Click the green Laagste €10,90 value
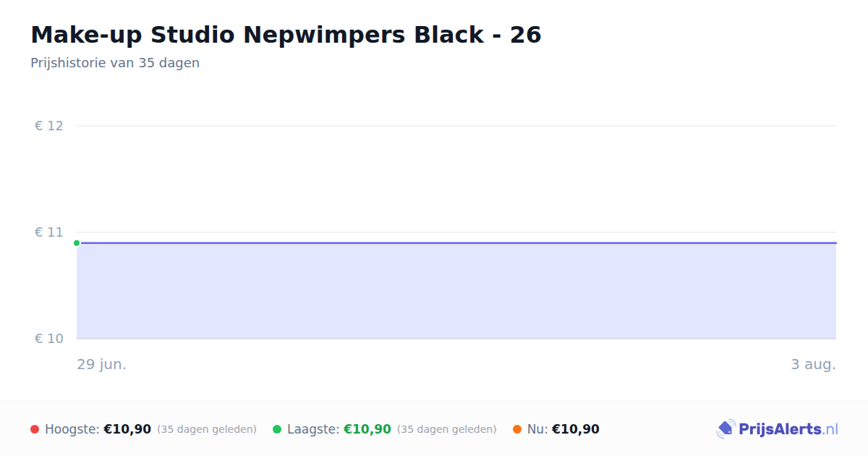Viewport: 868px width, 456px height. (x=367, y=429)
